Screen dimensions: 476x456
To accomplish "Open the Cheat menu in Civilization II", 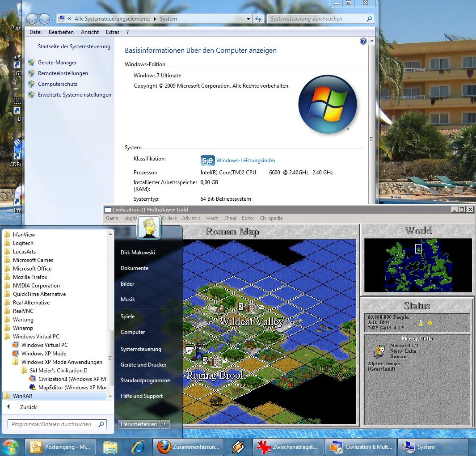I will point(230,218).
